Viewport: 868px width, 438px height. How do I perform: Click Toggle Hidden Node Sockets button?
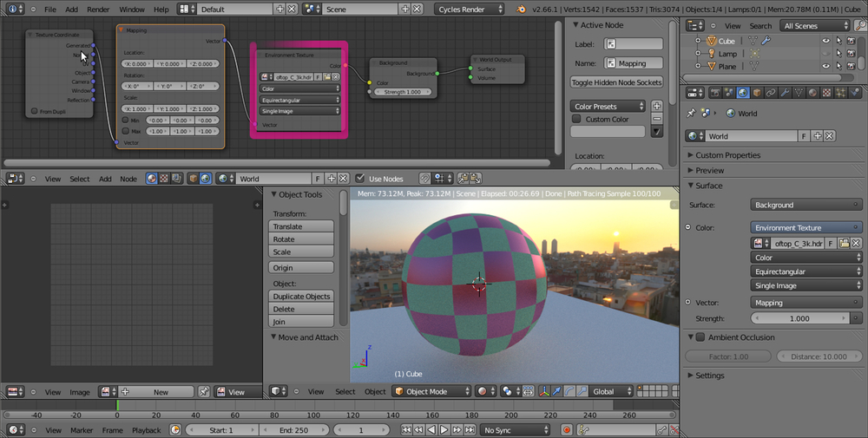(615, 82)
